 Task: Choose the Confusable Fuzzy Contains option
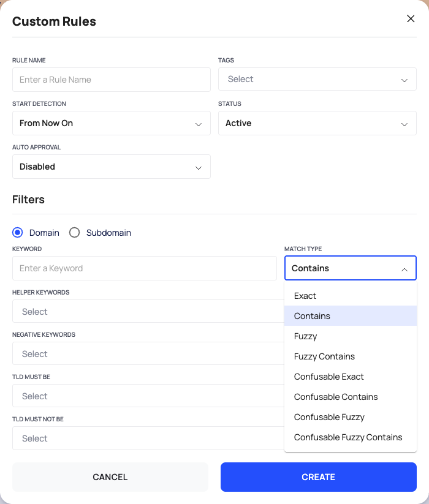click(351, 437)
